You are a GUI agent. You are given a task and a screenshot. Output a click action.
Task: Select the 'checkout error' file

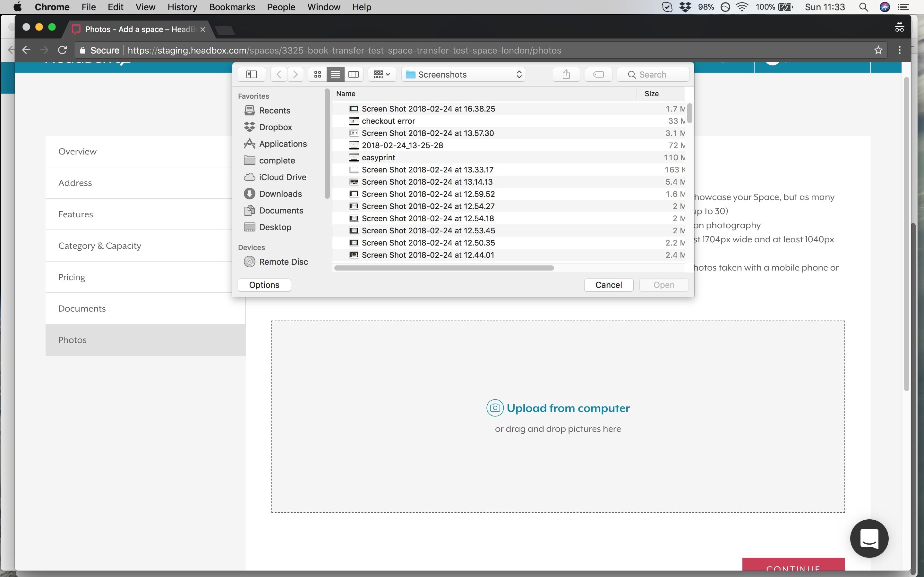pyautogui.click(x=388, y=121)
